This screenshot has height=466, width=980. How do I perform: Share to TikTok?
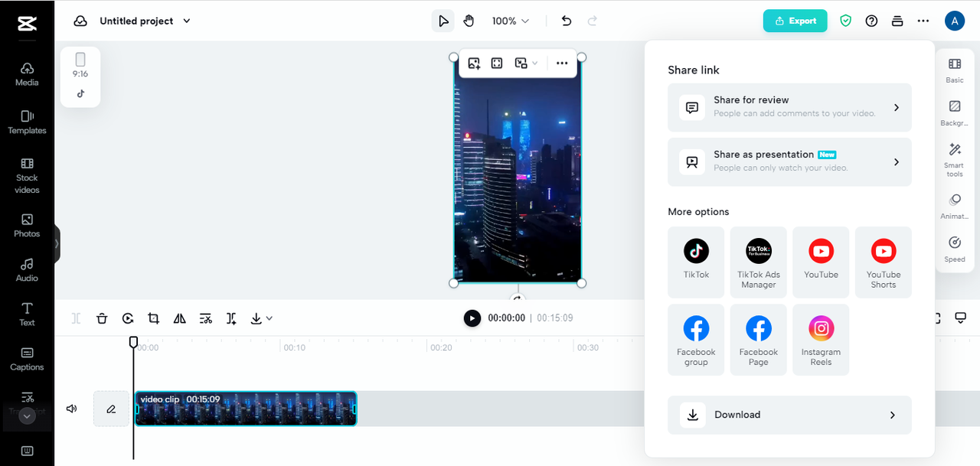pos(696,262)
